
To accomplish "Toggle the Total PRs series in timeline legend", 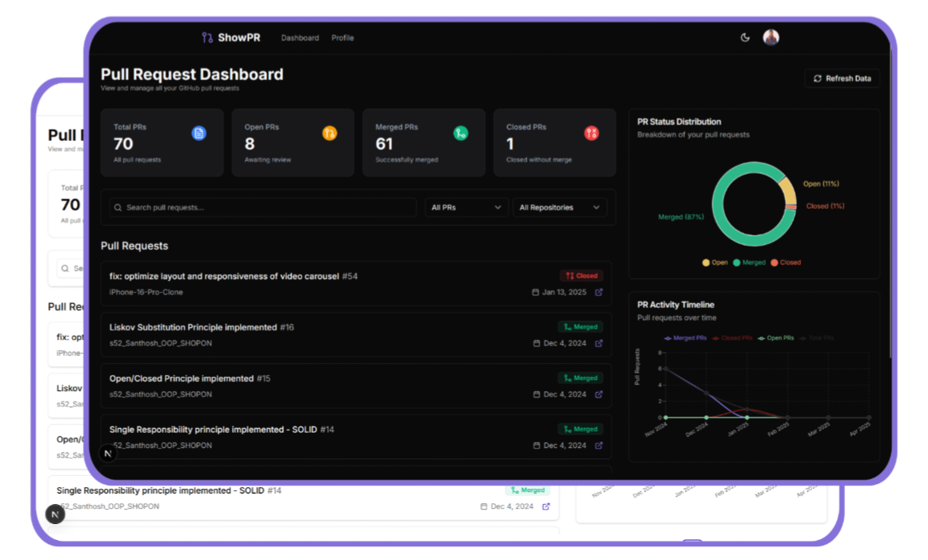I will (x=817, y=338).
